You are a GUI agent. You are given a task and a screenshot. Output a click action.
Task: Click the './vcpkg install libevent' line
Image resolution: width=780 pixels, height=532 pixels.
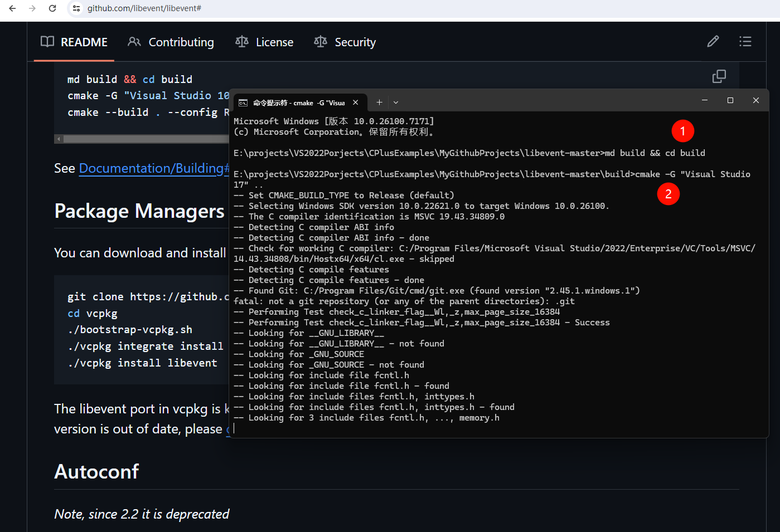coord(142,363)
